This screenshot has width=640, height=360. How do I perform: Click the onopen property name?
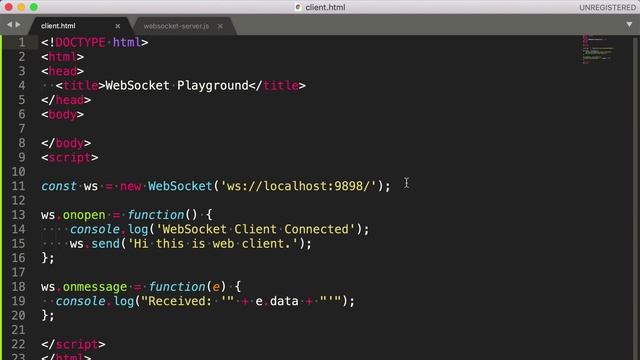coord(84,215)
